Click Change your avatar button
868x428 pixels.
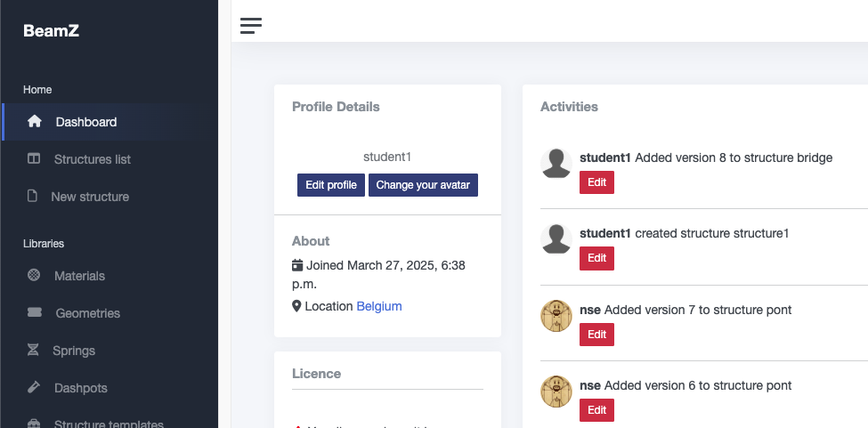[423, 185]
